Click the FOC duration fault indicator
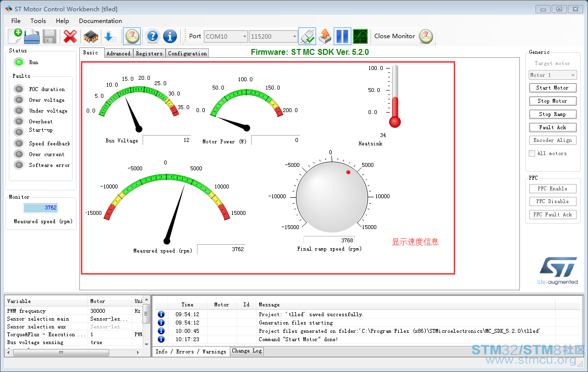 point(19,89)
